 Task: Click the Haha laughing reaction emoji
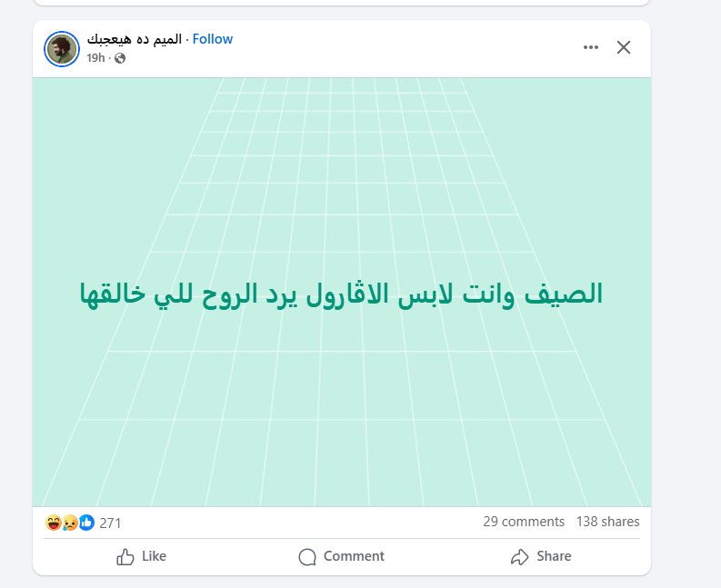pyautogui.click(x=53, y=523)
